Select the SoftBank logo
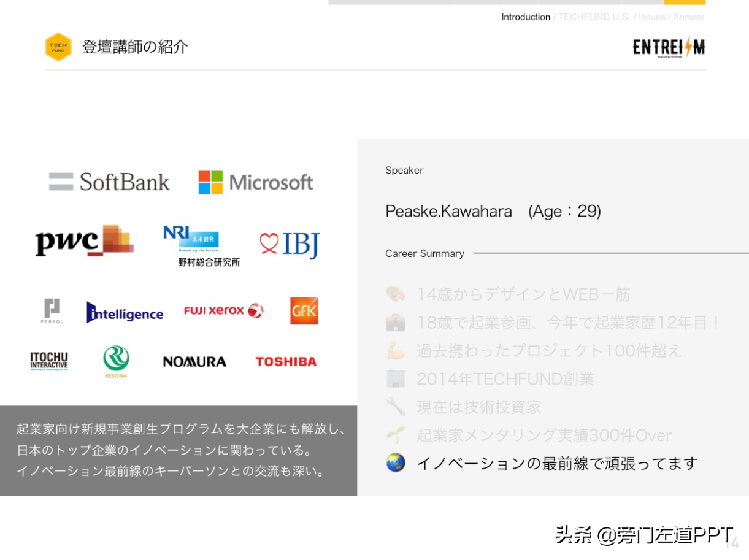This screenshot has width=749, height=560. pyautogui.click(x=109, y=182)
